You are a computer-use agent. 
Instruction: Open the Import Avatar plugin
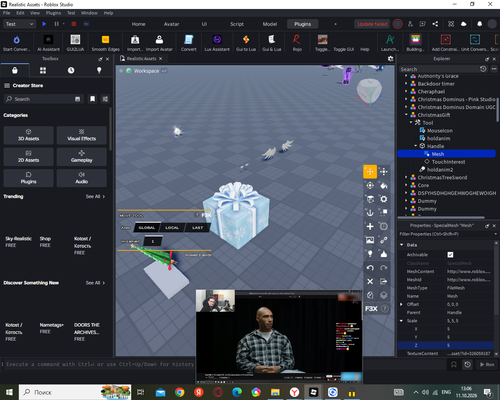[x=159, y=43]
